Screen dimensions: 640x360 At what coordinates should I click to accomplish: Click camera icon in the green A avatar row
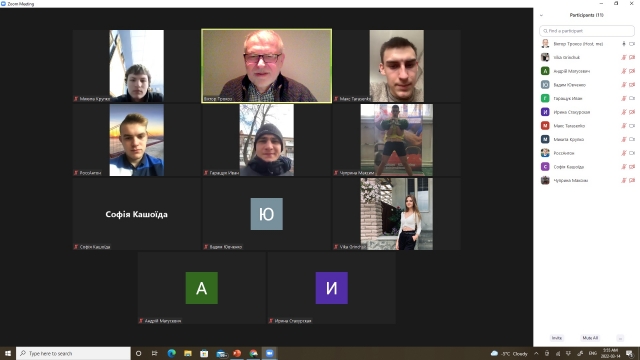tap(632, 71)
